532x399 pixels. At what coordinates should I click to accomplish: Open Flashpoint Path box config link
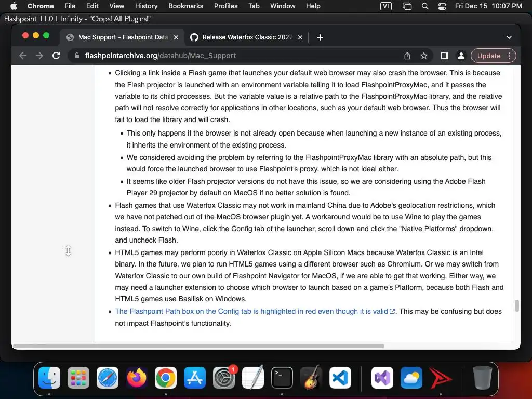255,312
